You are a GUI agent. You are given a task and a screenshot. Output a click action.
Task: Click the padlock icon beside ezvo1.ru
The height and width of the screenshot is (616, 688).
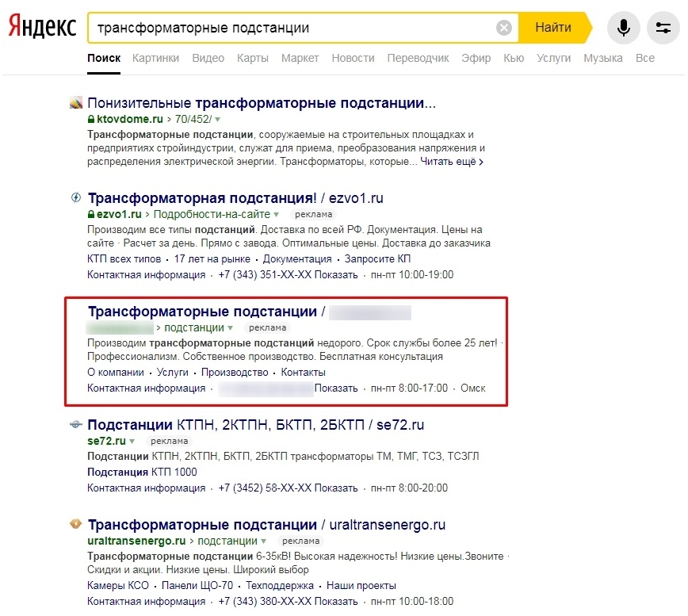pyautogui.click(x=91, y=214)
